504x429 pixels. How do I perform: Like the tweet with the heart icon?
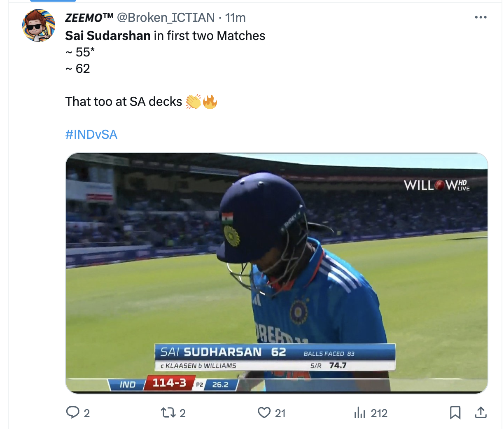pyautogui.click(x=264, y=413)
